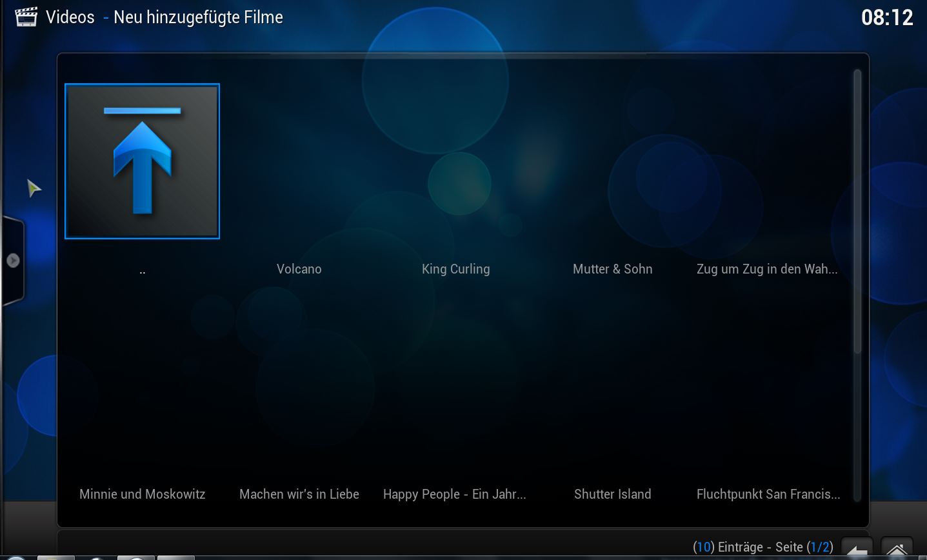Click the vertical scrollbar of the movie list
This screenshot has width=927, height=560.
[857, 285]
